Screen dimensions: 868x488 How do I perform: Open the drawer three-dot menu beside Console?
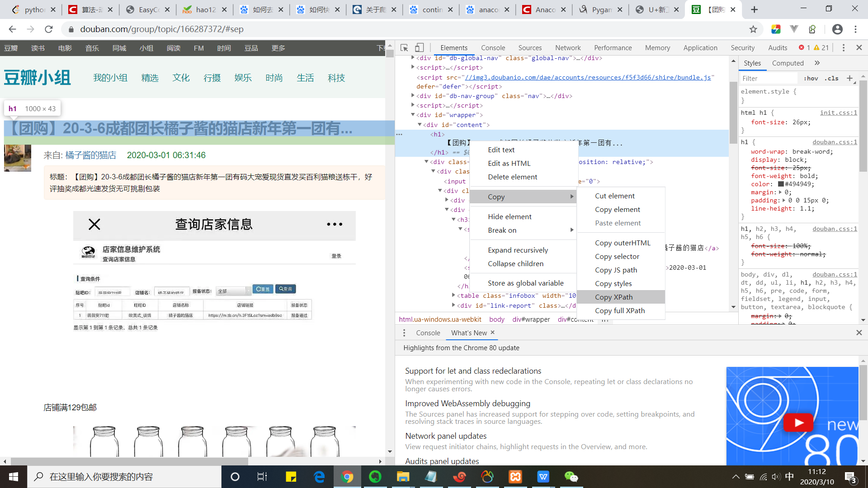[404, 333]
